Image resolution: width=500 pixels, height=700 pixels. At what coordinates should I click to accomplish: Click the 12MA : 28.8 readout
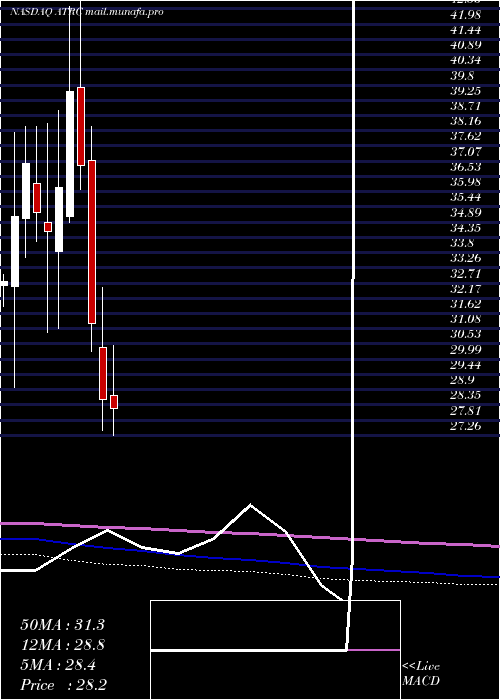tap(62, 645)
